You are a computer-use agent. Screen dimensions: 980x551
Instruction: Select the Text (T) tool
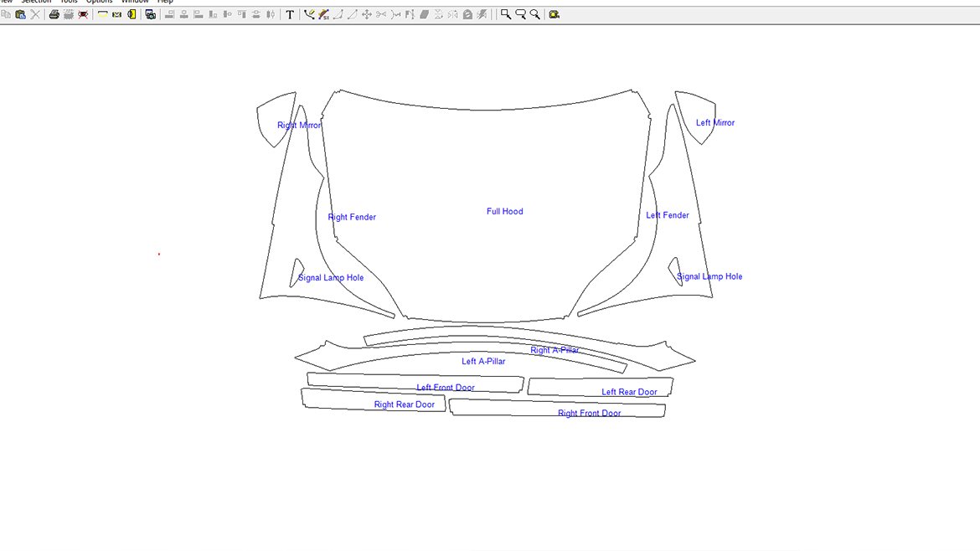290,14
